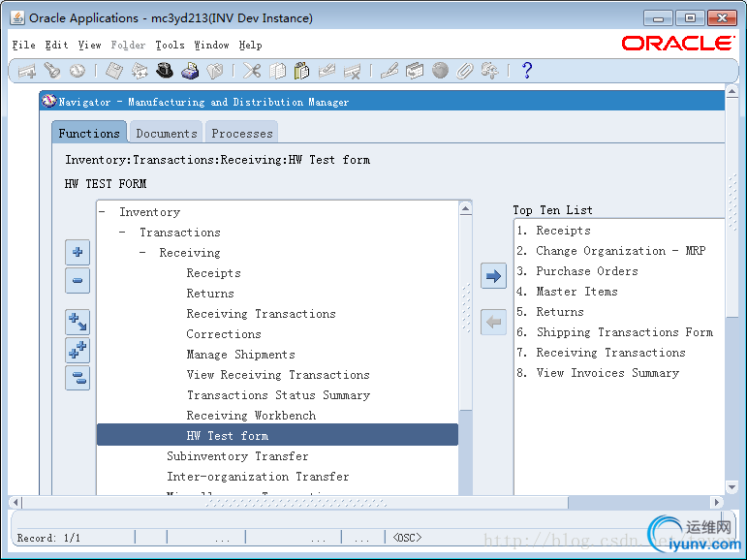747x560 pixels.
Task: Select Inter-organization Transfer function
Action: (x=258, y=477)
